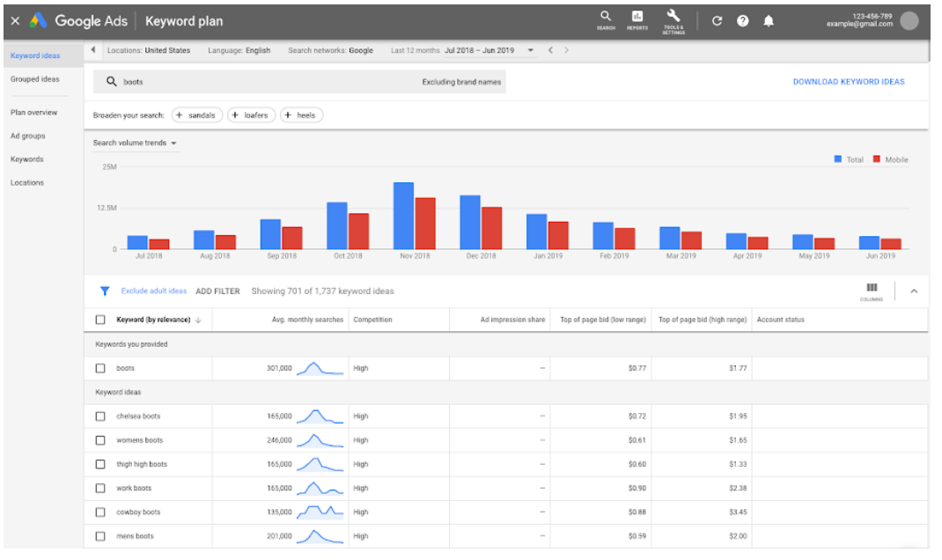Screen dimensions: 942x560
Task: Open the date range dropdown arrow
Action: coord(531,50)
